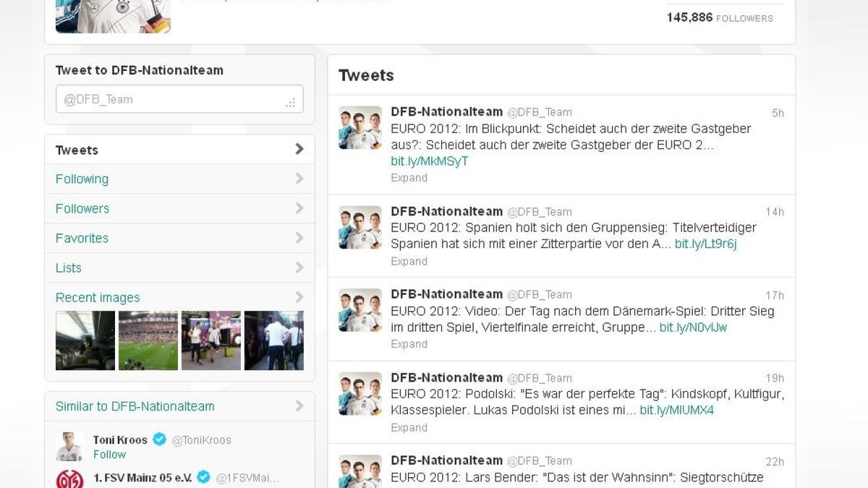Expand the Spanien Gruppensieg tweet

click(x=409, y=261)
